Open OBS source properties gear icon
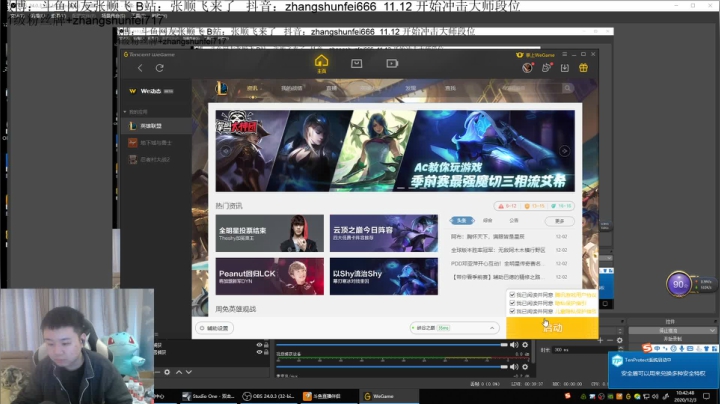720x404 pixels. click(167, 372)
